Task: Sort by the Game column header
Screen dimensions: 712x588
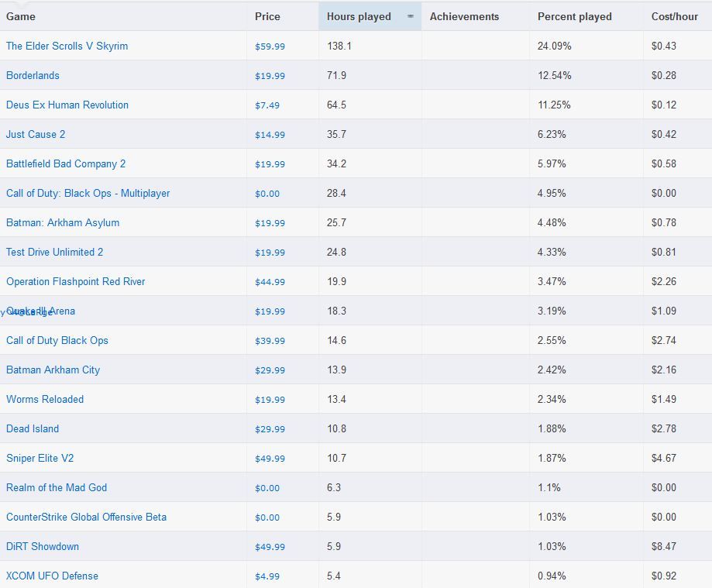Action: click(21, 16)
